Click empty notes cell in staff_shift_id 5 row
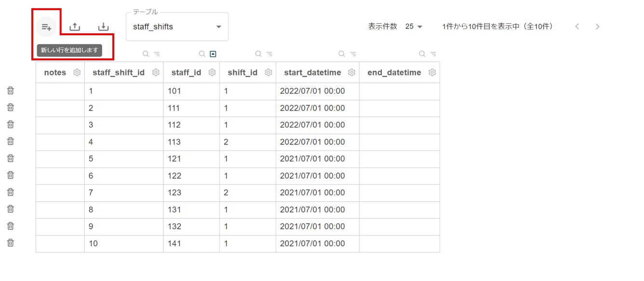This screenshot has height=281, width=644. click(x=60, y=159)
